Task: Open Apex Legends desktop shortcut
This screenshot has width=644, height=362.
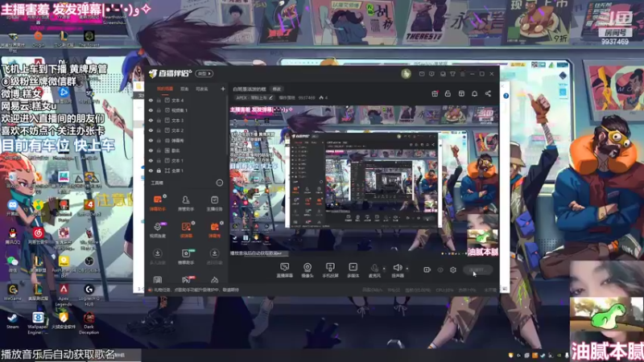Action: pyautogui.click(x=64, y=295)
